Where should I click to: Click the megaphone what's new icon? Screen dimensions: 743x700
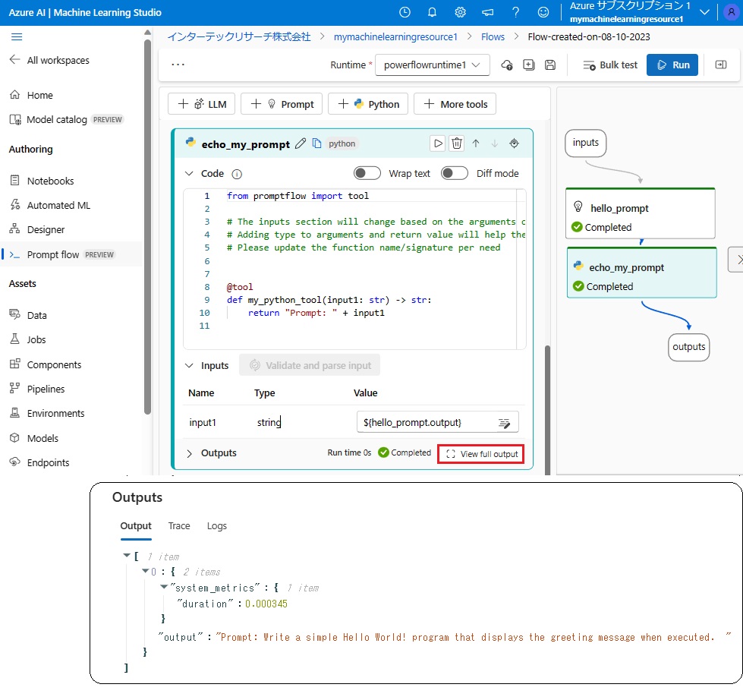tap(487, 12)
